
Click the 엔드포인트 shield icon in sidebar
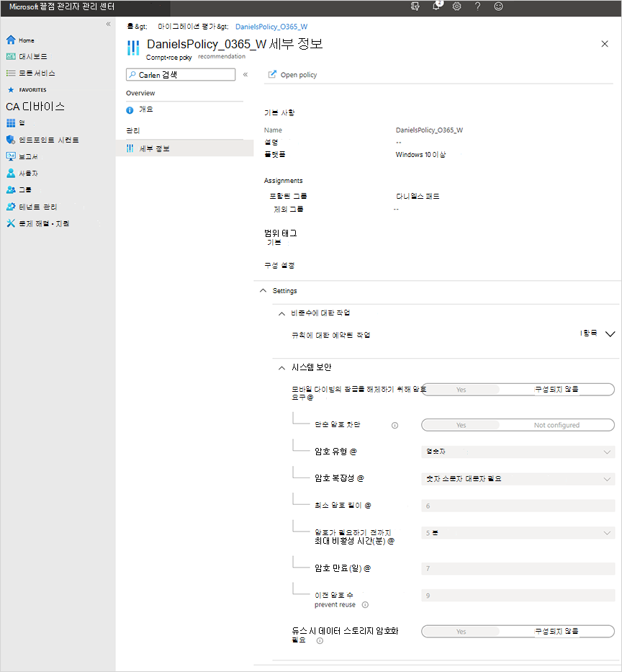tap(11, 140)
